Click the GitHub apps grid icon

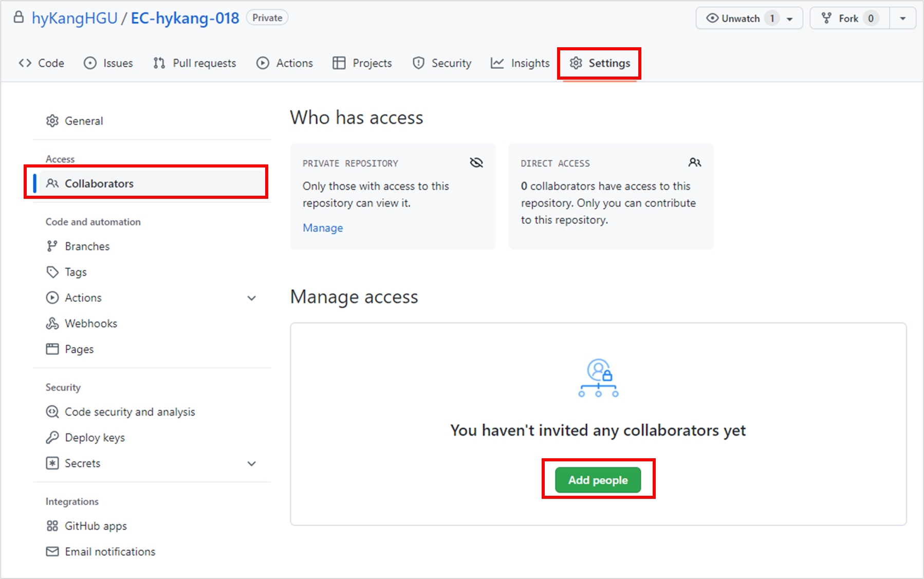(52, 526)
